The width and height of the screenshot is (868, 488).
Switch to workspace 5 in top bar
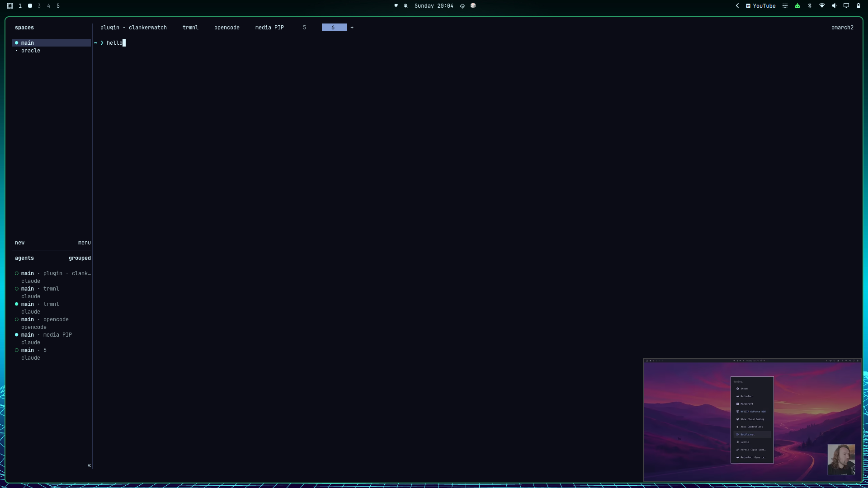58,6
